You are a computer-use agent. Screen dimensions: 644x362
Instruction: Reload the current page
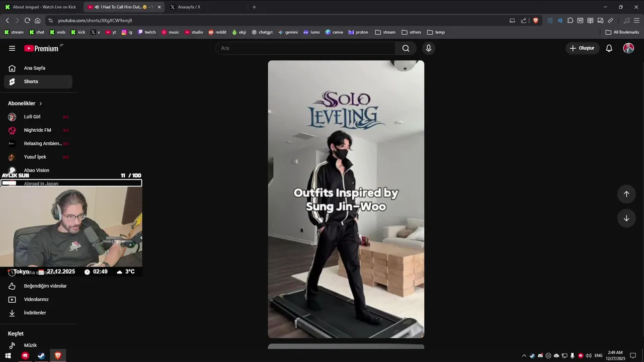pyautogui.click(x=27, y=21)
